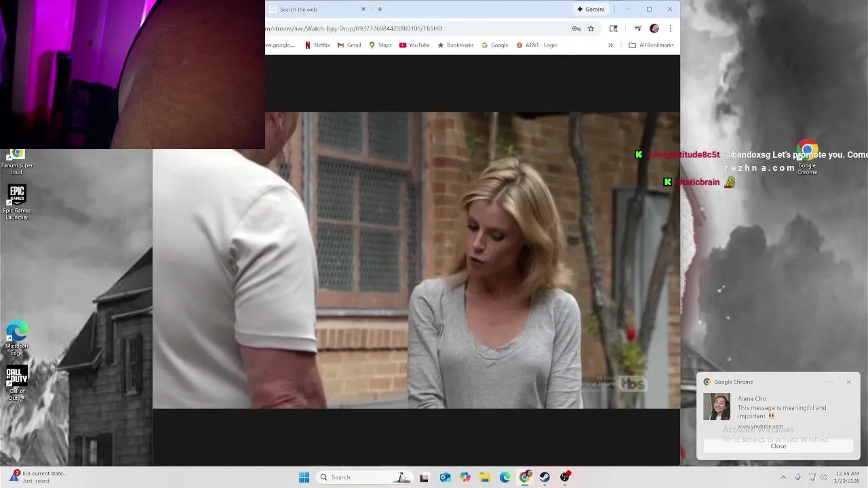Click the address bar URL

[x=354, y=28]
